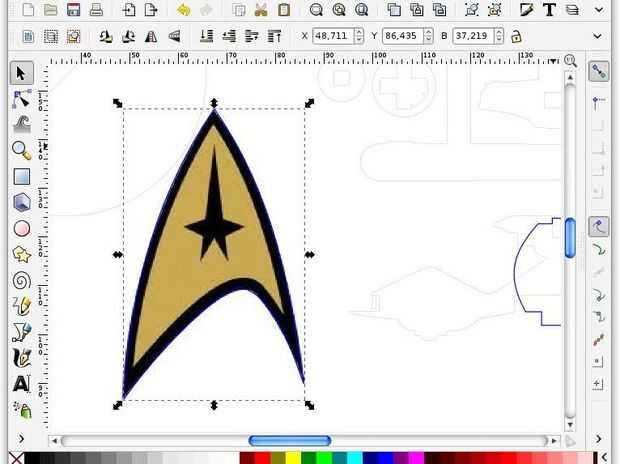Zoom to fit drawing in window
Viewport: 620px width, 464px height.
tap(339, 9)
